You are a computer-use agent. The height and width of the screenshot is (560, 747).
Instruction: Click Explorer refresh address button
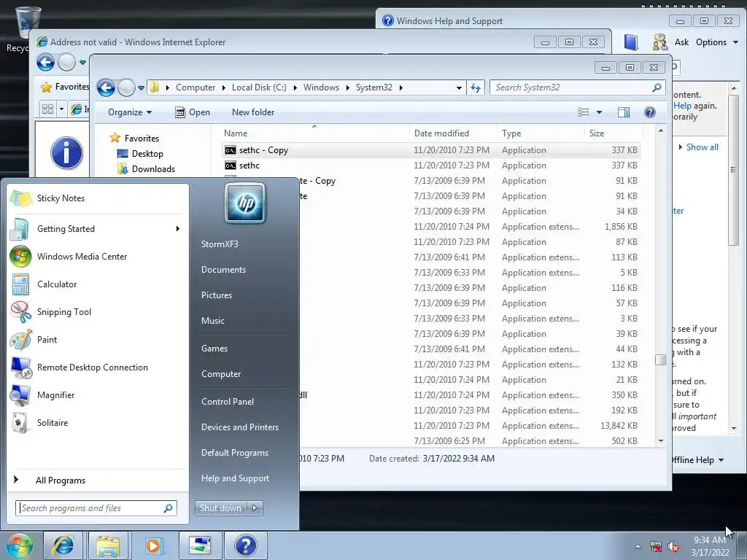476,87
